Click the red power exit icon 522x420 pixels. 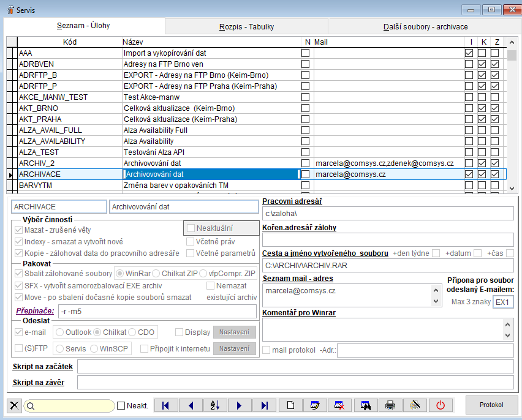click(441, 405)
